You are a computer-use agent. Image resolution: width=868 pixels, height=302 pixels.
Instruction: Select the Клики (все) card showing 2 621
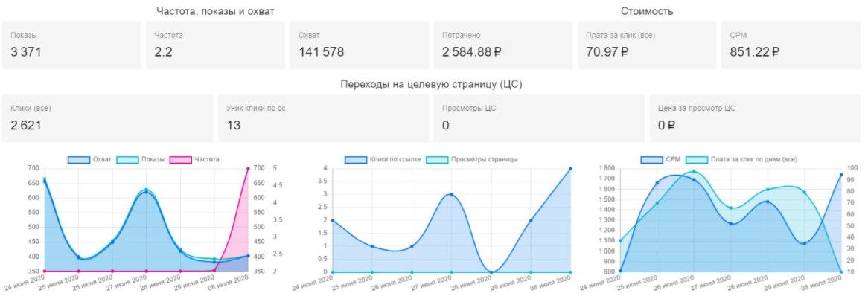coord(107,118)
